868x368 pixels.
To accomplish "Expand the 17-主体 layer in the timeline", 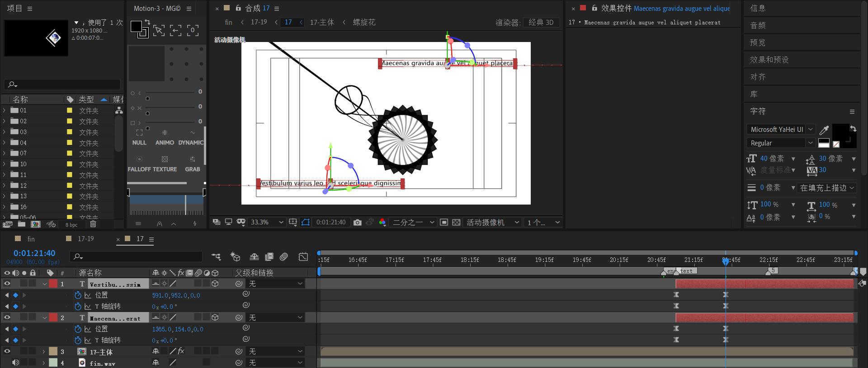I will [x=44, y=351].
